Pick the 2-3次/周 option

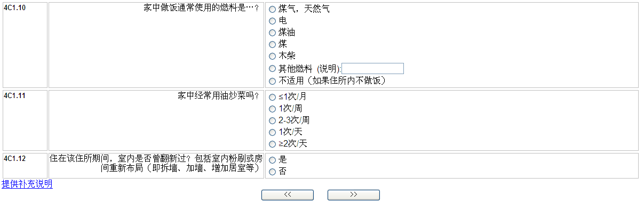click(x=272, y=120)
